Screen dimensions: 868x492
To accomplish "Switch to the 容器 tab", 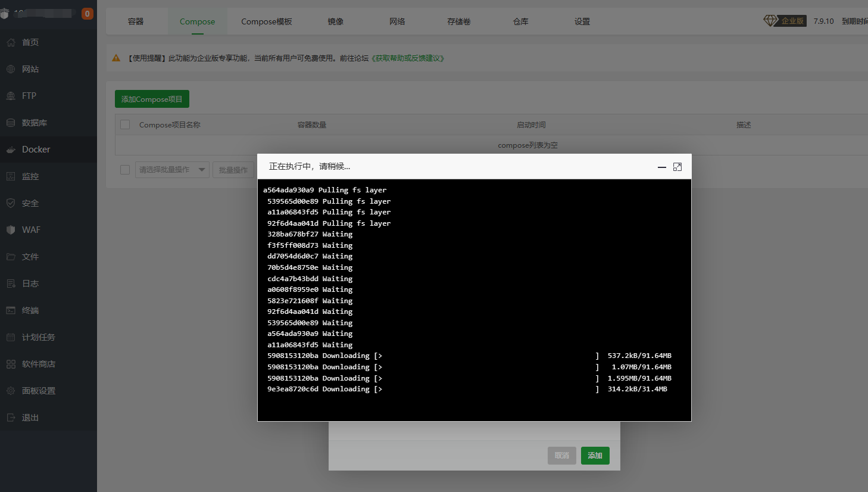I will pos(136,21).
